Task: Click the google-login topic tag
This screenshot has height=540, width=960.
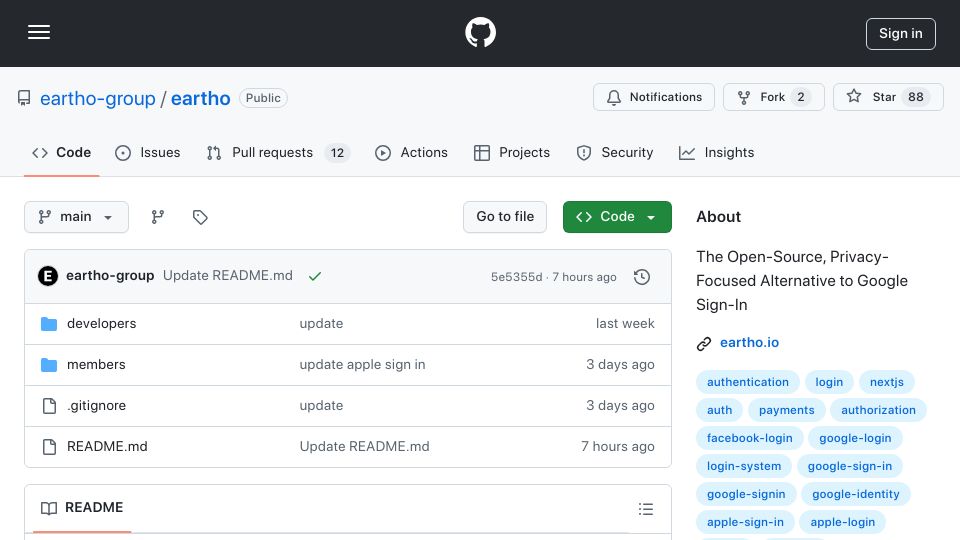Action: tap(855, 438)
